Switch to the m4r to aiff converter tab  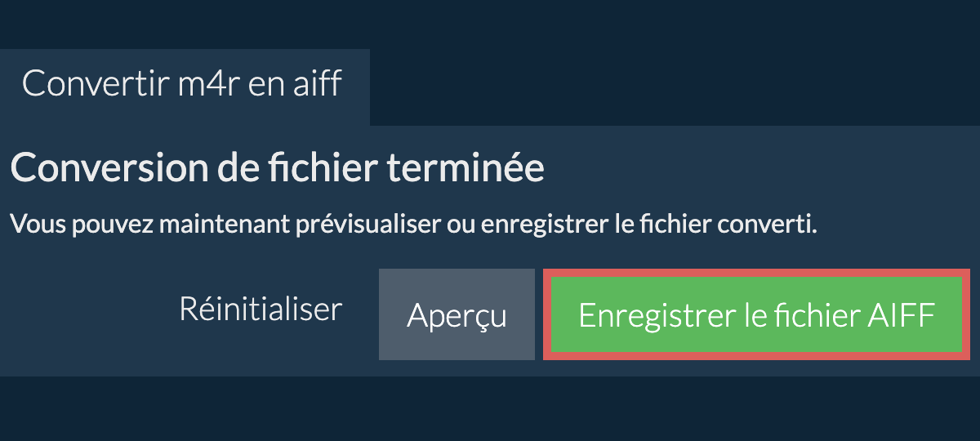pos(182,84)
